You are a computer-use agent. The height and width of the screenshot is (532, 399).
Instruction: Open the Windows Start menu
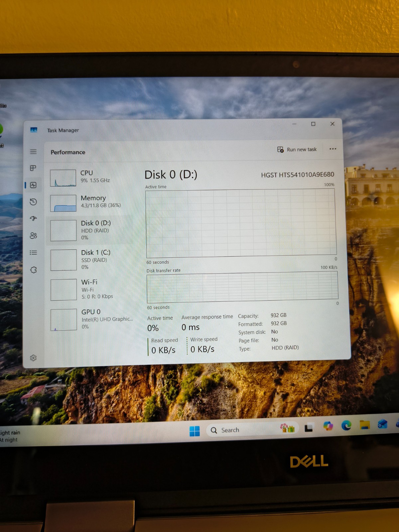pyautogui.click(x=195, y=431)
